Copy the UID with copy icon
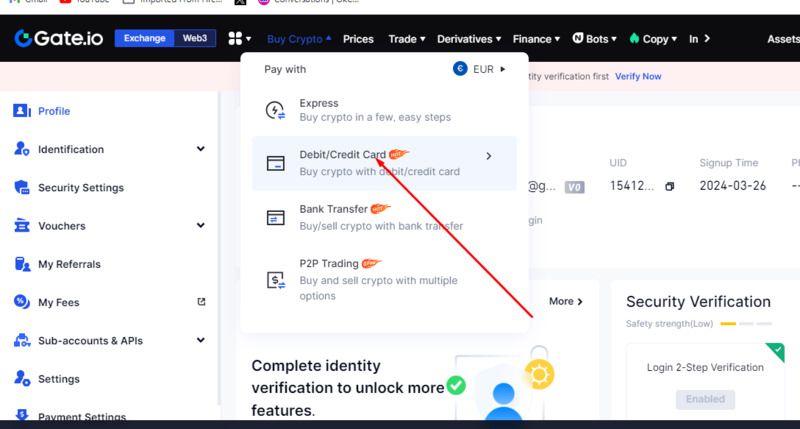 coord(669,187)
